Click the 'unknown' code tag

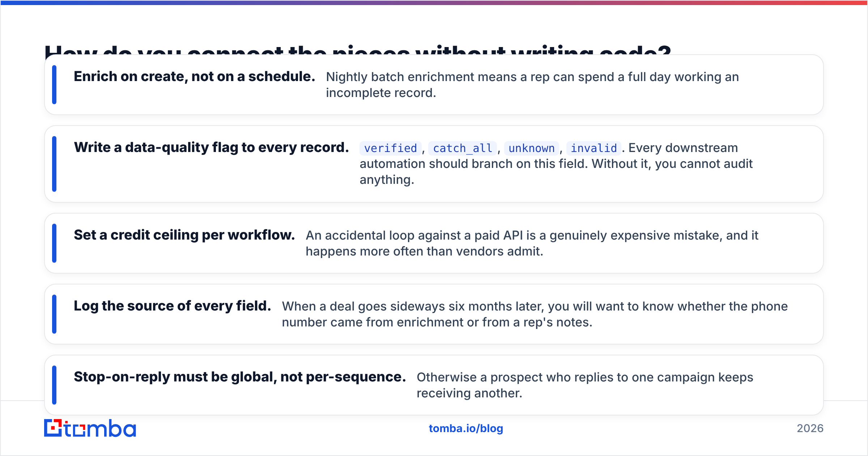point(531,148)
